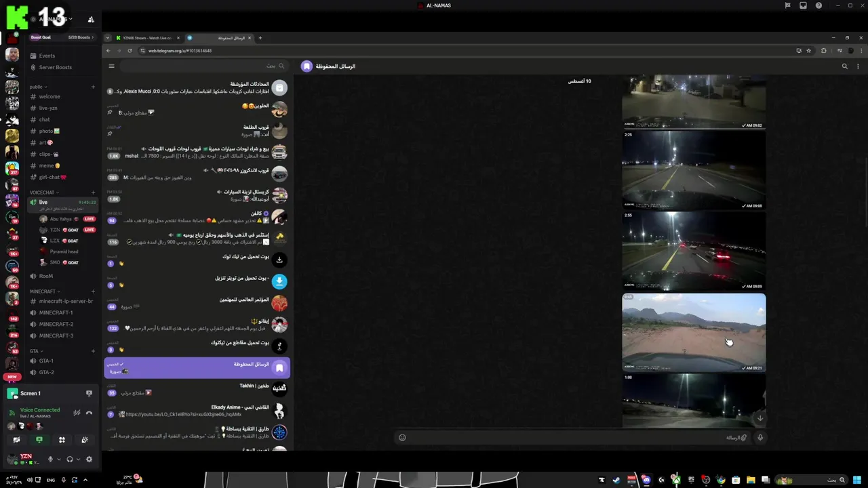
Task: Join the GTA-1 voice channel
Action: point(46,361)
